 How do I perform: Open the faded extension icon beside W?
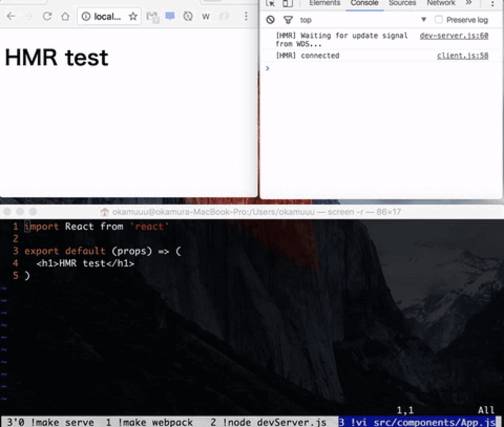click(224, 16)
